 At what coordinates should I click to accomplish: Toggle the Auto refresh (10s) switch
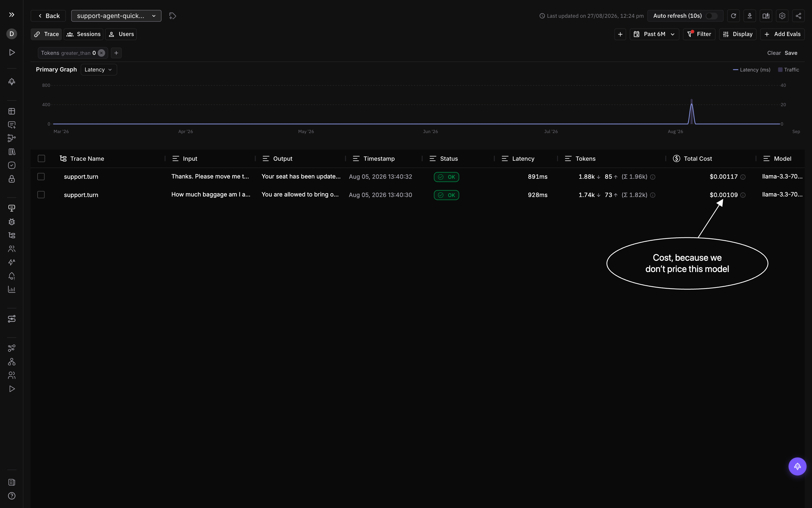(711, 16)
